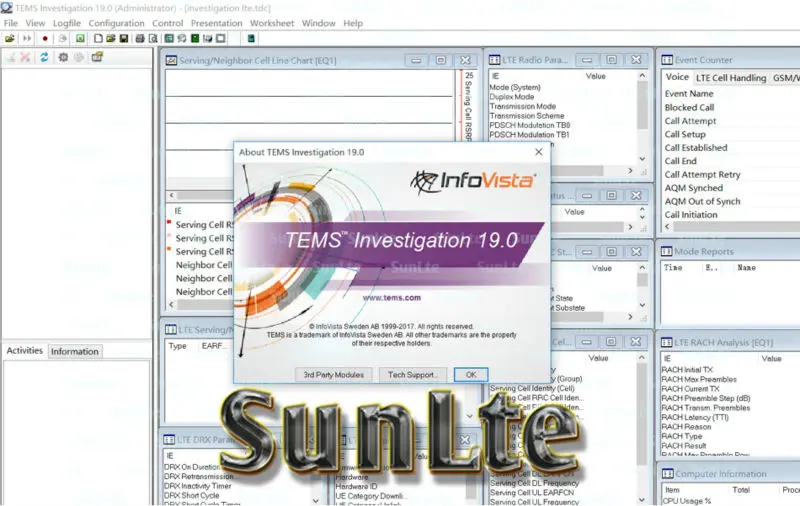The height and width of the screenshot is (506, 800).
Task: Switch to the Voice tab in Event Counter
Action: coord(677,77)
